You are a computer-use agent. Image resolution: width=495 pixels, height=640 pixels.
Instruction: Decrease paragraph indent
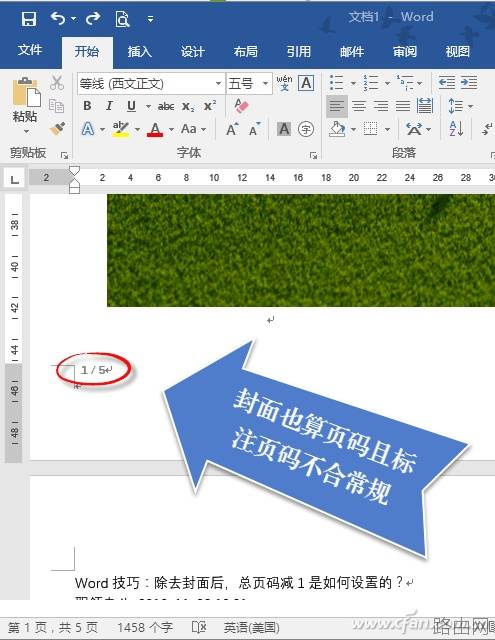pyautogui.click(x=446, y=83)
